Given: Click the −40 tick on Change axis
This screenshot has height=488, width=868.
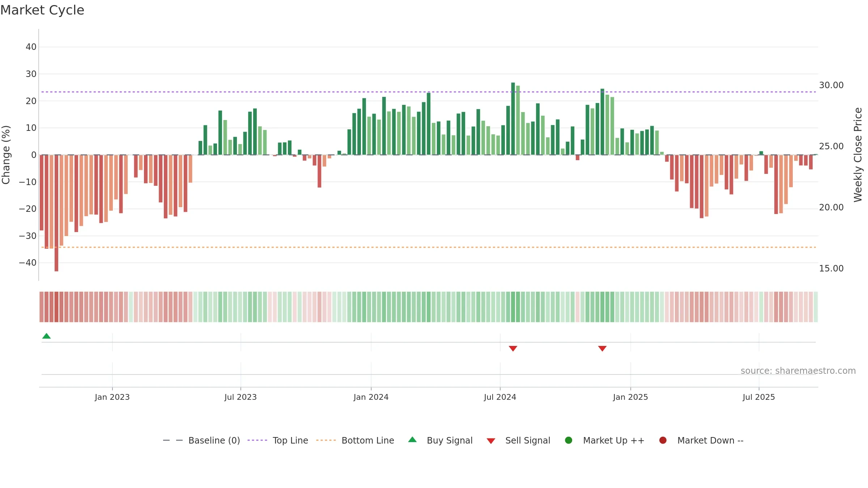Looking at the screenshot, I should click(28, 263).
